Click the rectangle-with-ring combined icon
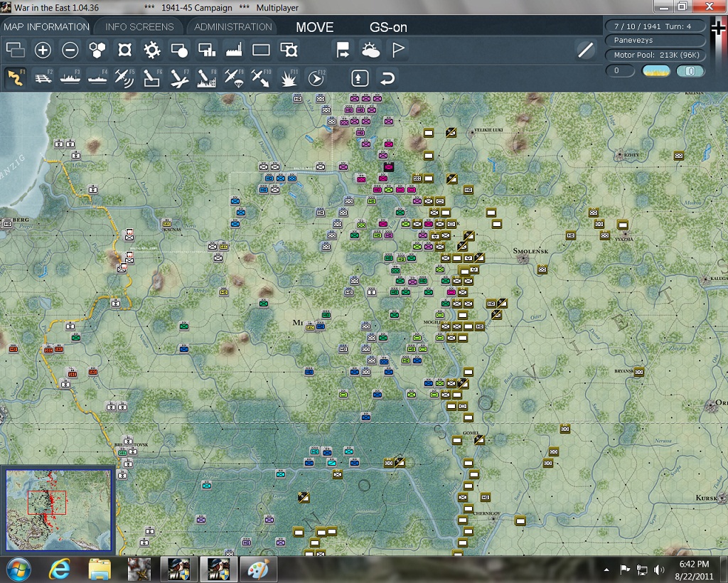 pyautogui.click(x=289, y=50)
